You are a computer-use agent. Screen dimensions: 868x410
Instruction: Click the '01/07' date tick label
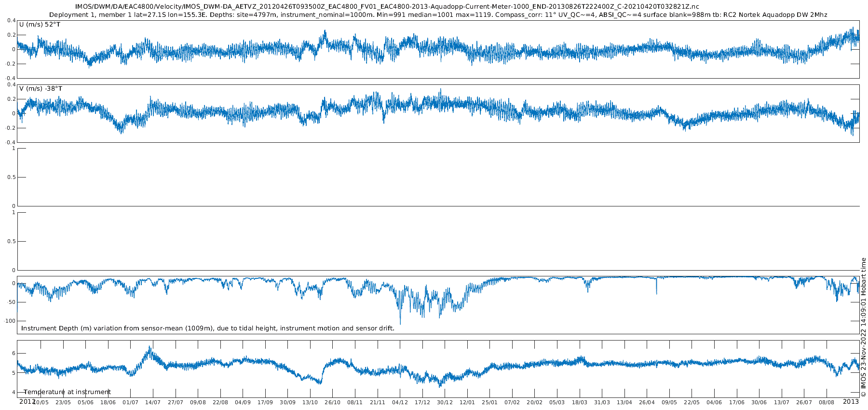pyautogui.click(x=131, y=402)
